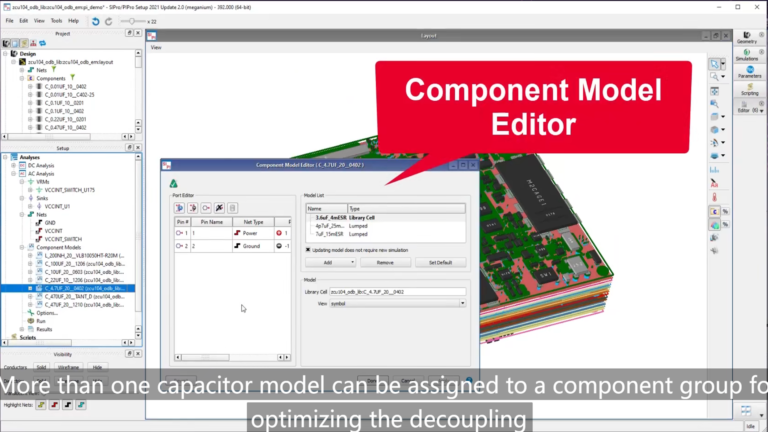Expand the DC Analysis node
The image size is (768, 432).
coord(14,166)
